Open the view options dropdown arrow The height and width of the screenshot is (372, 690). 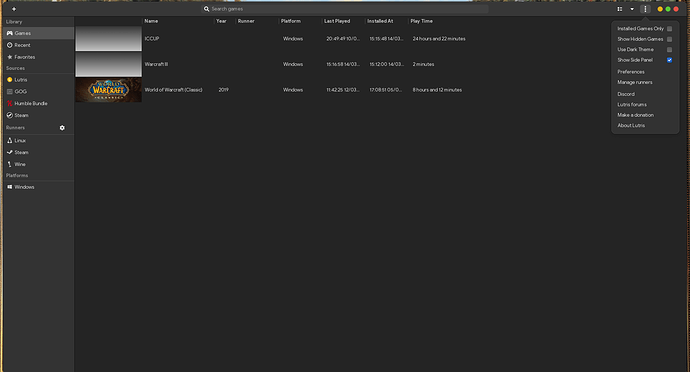(632, 9)
